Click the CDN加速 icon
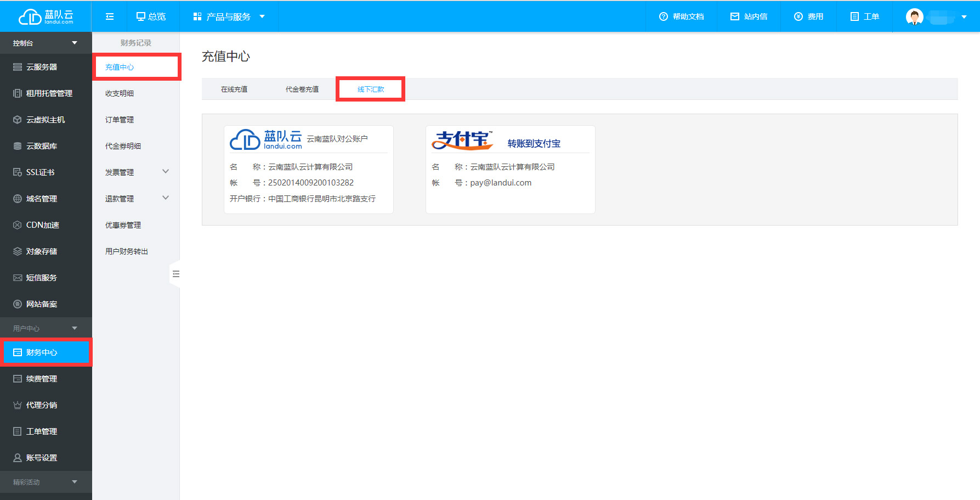Image resolution: width=980 pixels, height=500 pixels. coord(18,225)
